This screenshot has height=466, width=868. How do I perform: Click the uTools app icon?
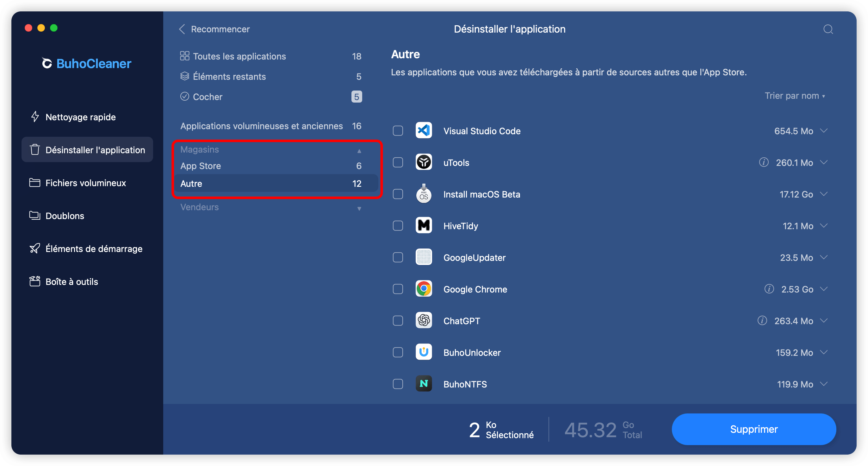pyautogui.click(x=424, y=162)
